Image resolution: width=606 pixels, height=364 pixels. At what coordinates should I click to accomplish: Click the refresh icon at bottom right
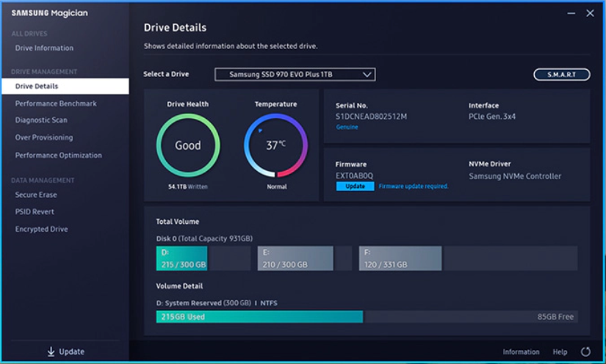[x=585, y=352]
